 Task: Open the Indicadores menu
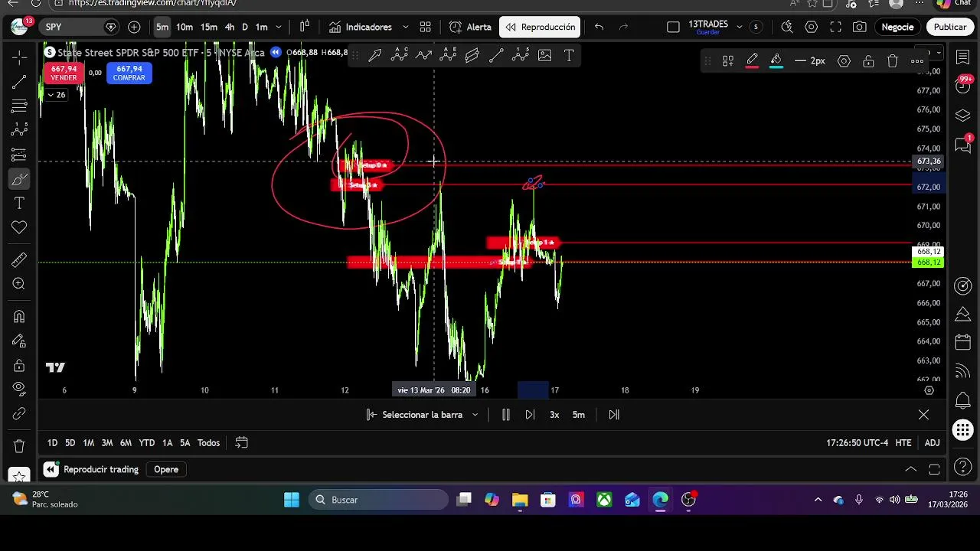point(360,27)
